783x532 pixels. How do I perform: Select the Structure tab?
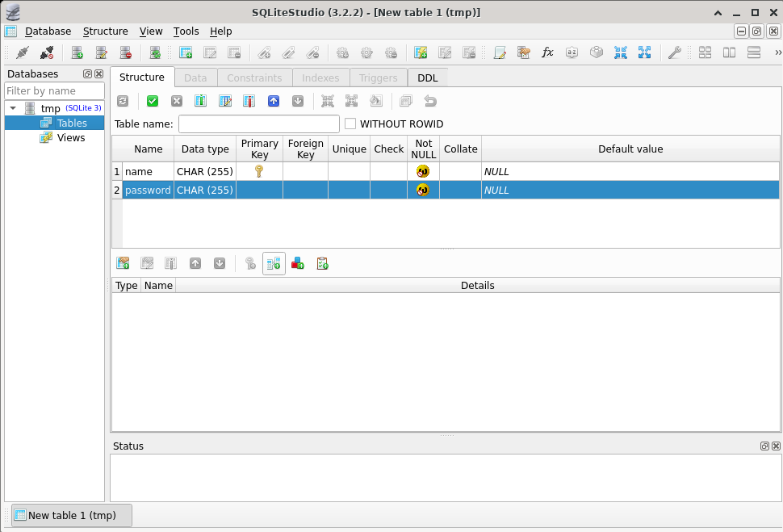(x=142, y=77)
